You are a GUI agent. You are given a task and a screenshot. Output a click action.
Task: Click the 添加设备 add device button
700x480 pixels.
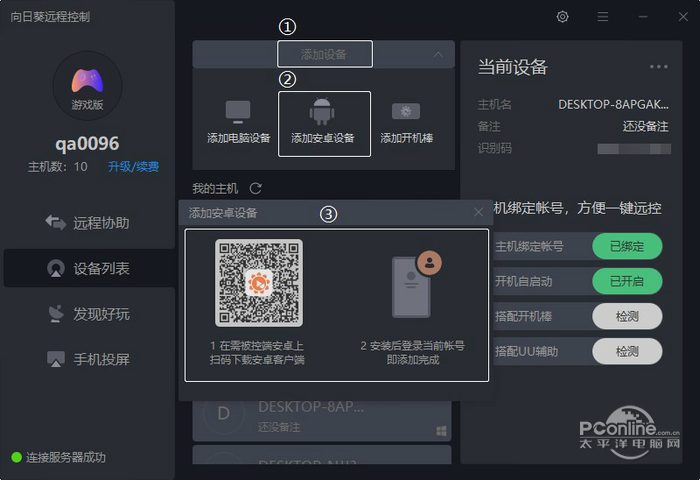click(325, 54)
